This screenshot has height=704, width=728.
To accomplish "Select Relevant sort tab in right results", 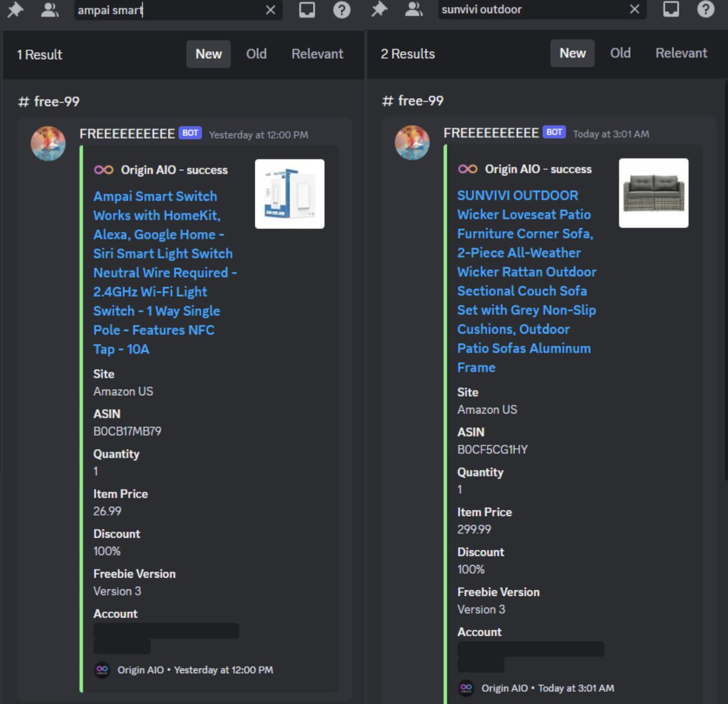I will [x=681, y=53].
